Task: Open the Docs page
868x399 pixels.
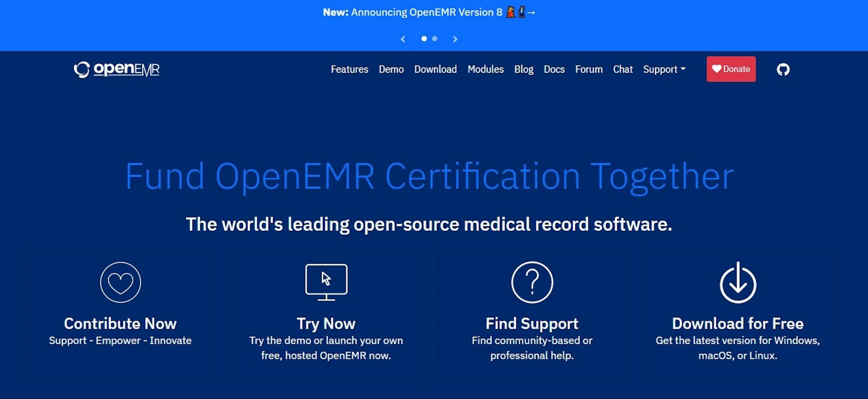Action: [x=554, y=69]
